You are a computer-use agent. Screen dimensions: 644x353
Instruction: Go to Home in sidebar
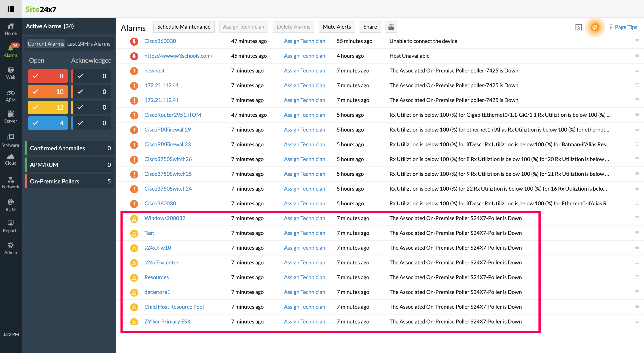(11, 29)
